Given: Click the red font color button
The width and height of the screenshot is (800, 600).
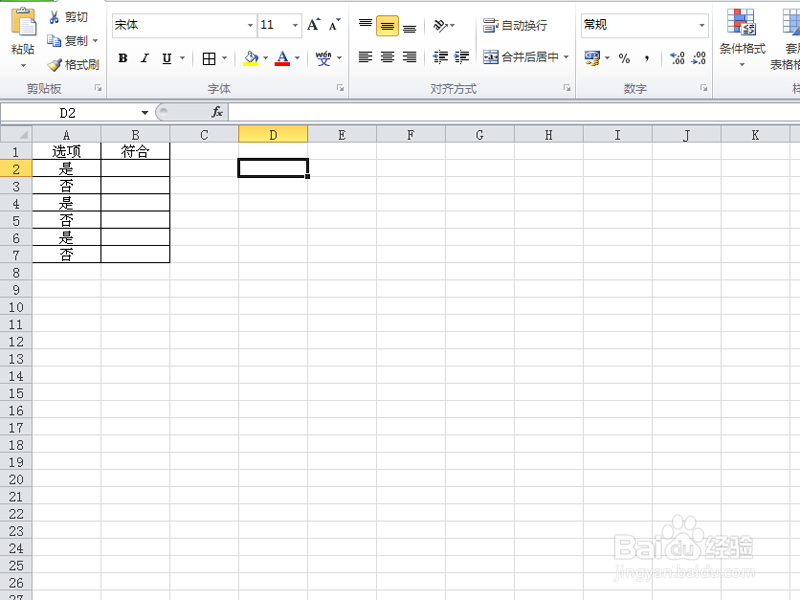Looking at the screenshot, I should click(x=282, y=58).
